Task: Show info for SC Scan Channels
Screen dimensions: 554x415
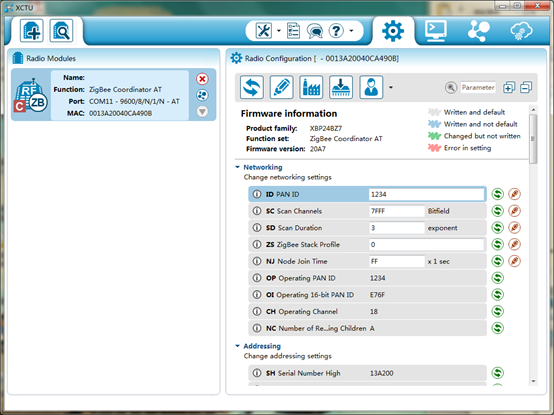Action: click(x=257, y=211)
